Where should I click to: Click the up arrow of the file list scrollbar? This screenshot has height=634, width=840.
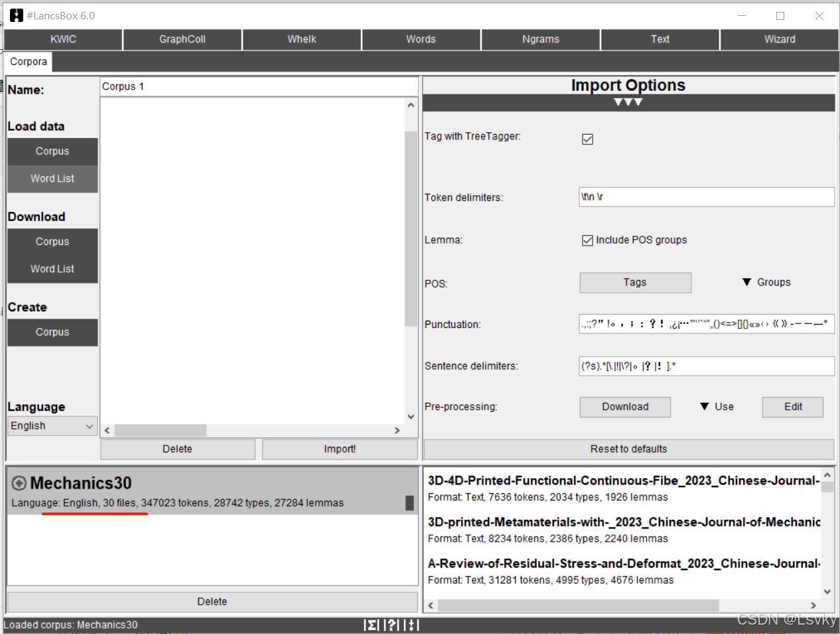click(x=411, y=105)
